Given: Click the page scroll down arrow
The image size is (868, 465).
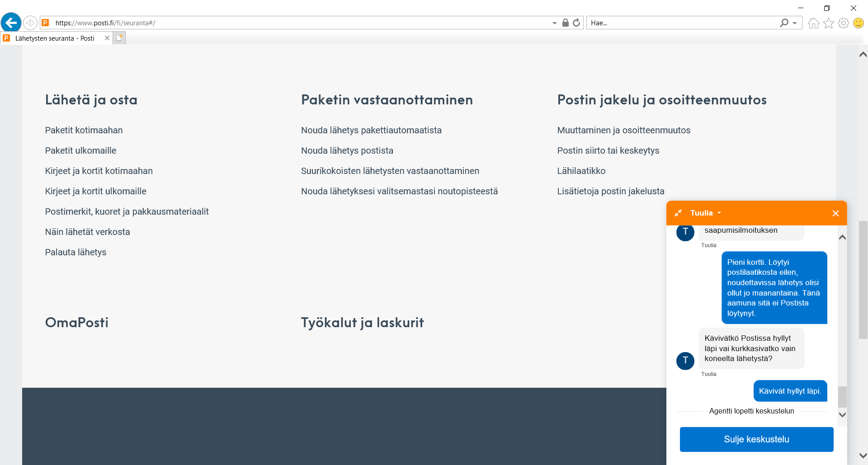Looking at the screenshot, I should [863, 456].
